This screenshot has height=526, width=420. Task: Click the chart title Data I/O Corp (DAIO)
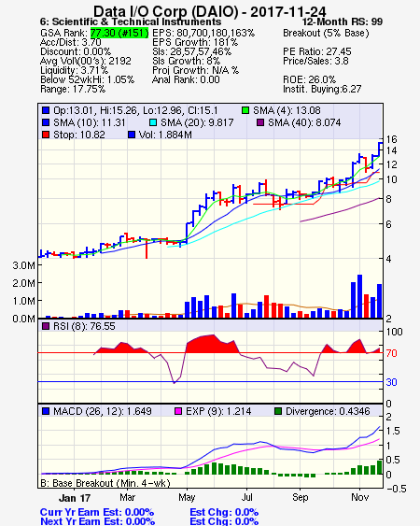[165, 12]
